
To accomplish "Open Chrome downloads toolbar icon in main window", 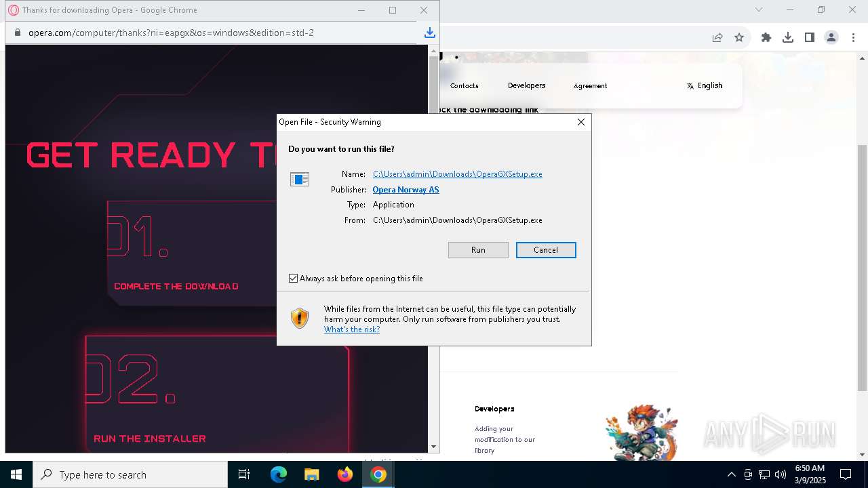I will (788, 38).
